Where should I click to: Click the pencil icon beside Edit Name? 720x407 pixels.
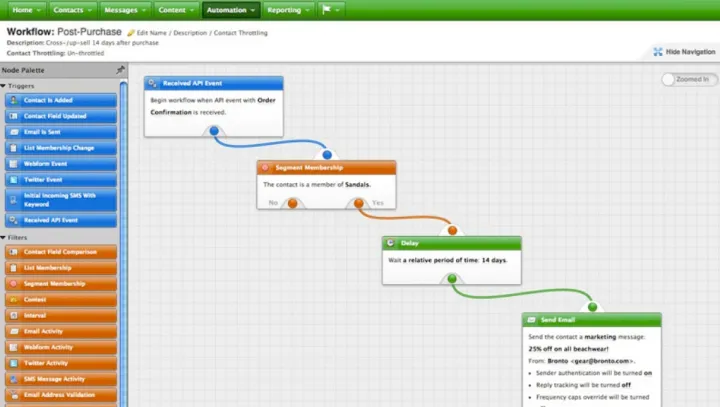tap(131, 33)
